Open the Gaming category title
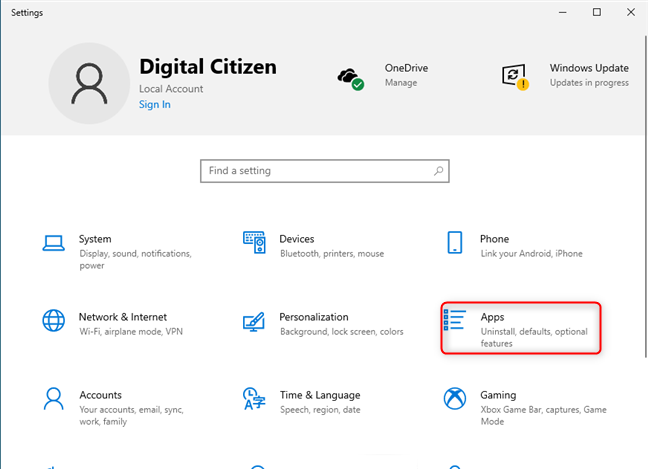 (x=498, y=395)
